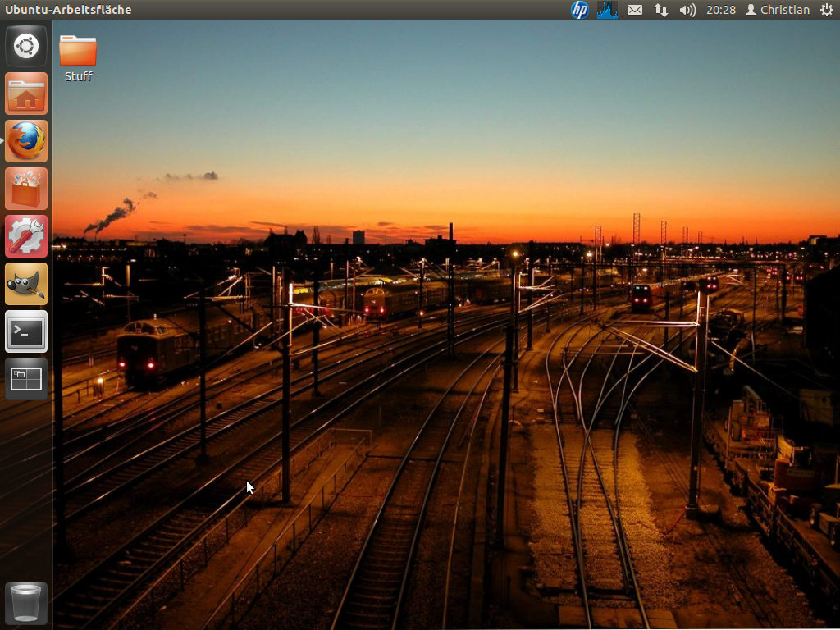Click the system load graph indicator

607,10
